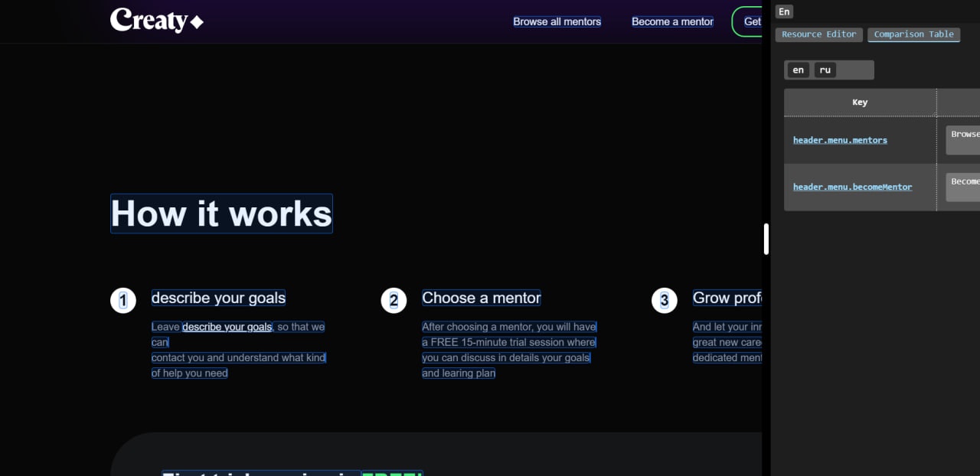Click the En language badge

pos(784,11)
